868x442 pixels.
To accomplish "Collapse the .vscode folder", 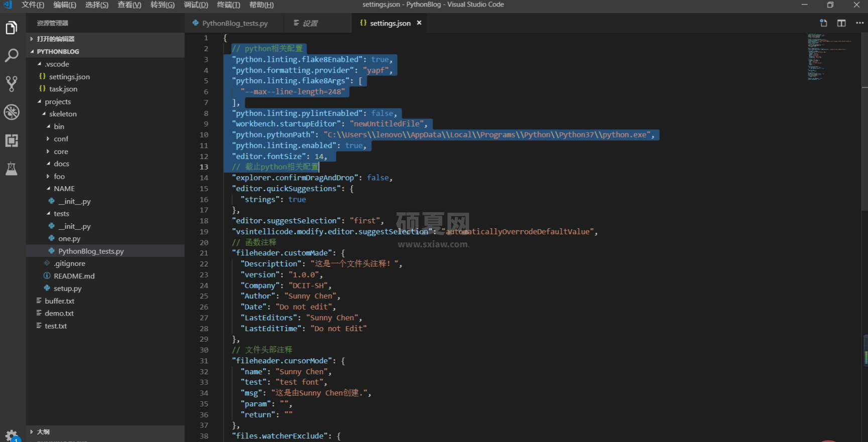I will click(x=105, y=64).
